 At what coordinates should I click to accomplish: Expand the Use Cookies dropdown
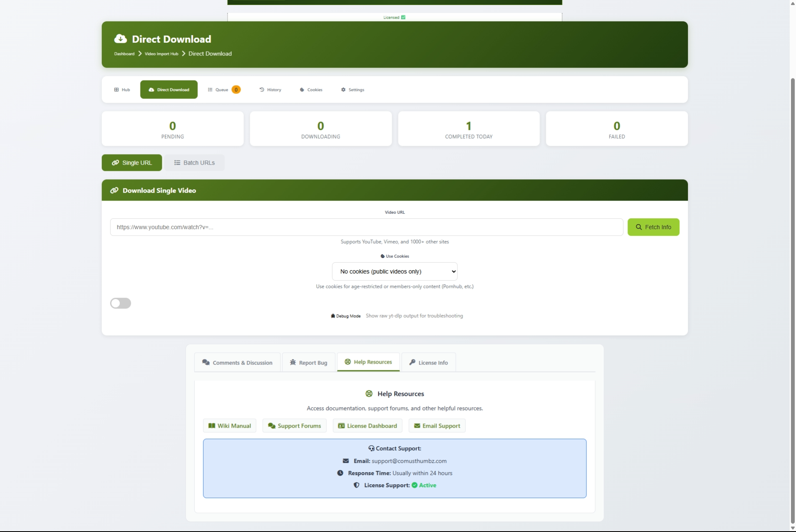pyautogui.click(x=394, y=271)
